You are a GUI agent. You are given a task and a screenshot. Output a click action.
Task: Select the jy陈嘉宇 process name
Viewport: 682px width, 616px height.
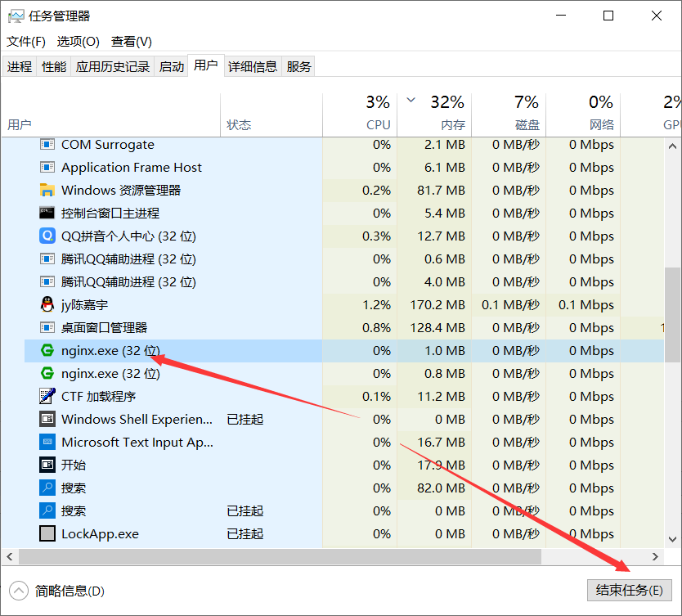click(x=85, y=304)
